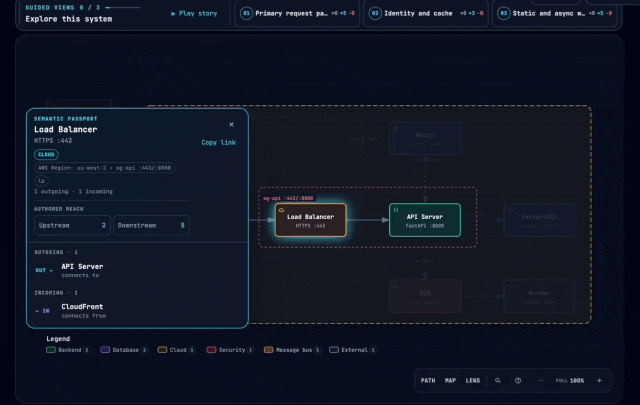Toggle Cloud legend filter
The width and height of the screenshot is (640, 405).
click(x=176, y=350)
